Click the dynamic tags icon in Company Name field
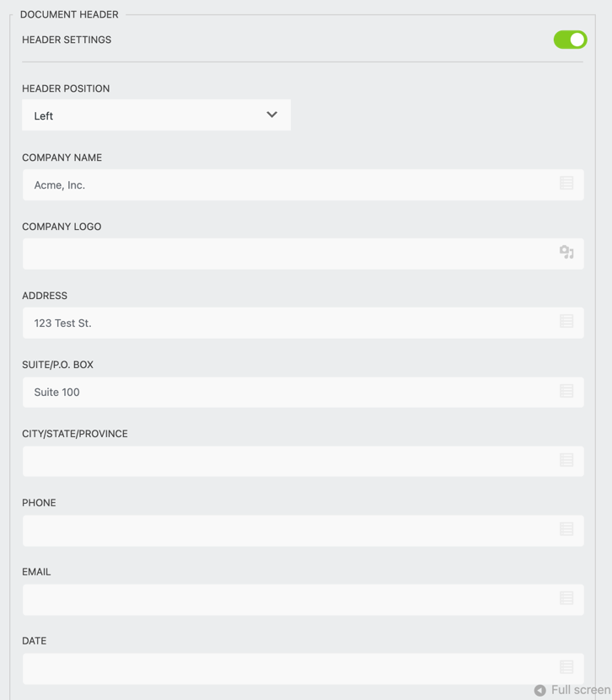The height and width of the screenshot is (700, 612). [566, 184]
